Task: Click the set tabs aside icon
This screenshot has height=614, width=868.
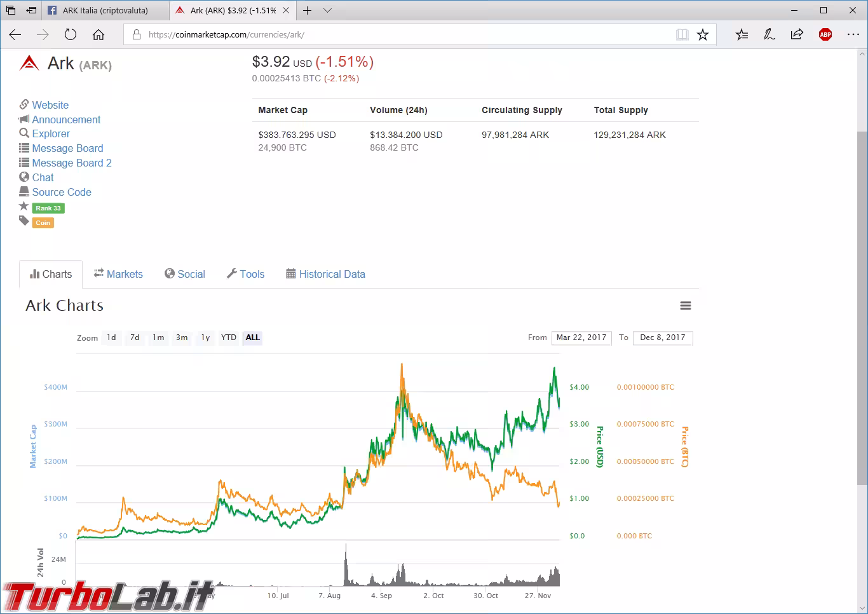Action: click(31, 10)
